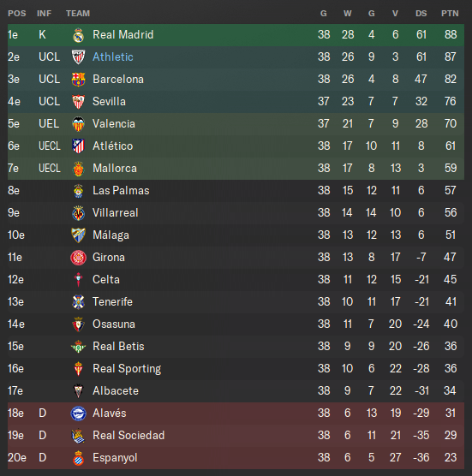472x476 pixels.
Task: Click the Valencia bat crest icon
Action: (x=78, y=124)
